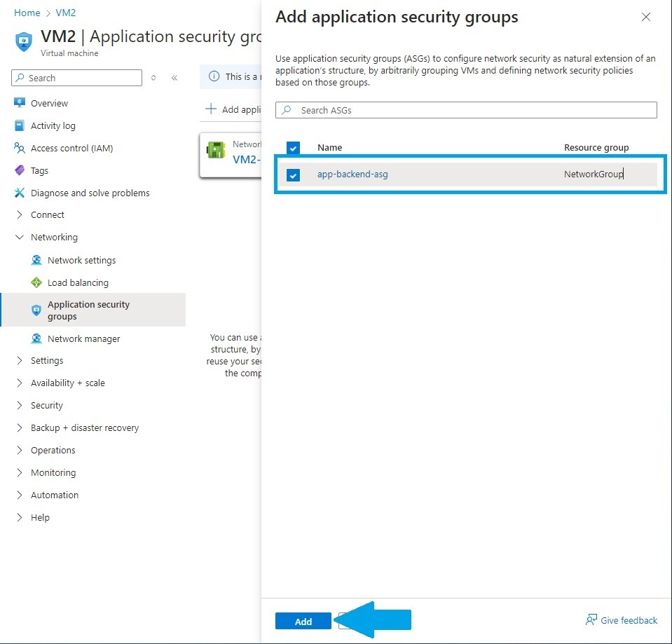Collapse the sidebar with the double chevron
This screenshot has width=672, height=644.
tap(174, 78)
